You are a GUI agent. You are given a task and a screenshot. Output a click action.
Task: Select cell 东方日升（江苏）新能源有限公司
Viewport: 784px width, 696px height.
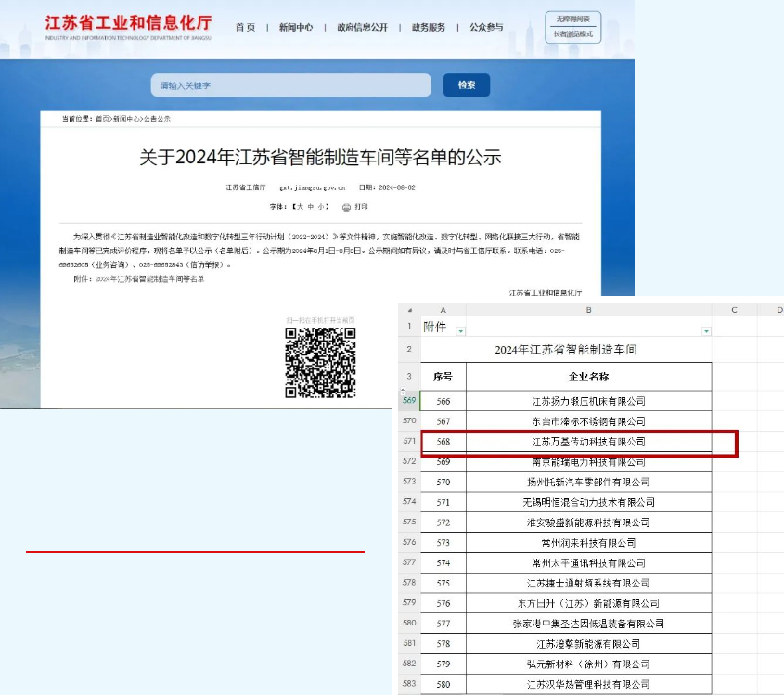[x=588, y=603]
